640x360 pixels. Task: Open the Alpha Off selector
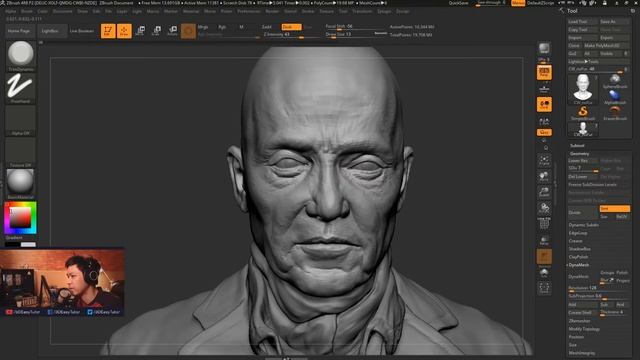(x=20, y=120)
